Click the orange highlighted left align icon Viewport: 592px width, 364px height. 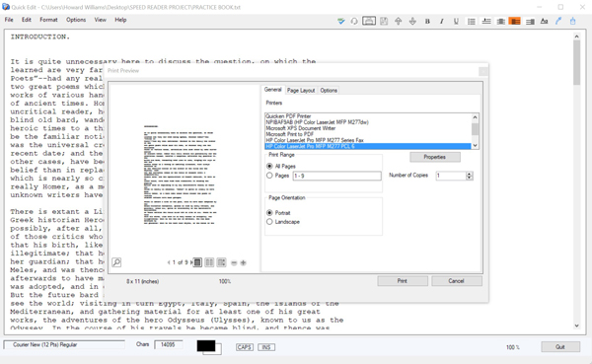[515, 21]
